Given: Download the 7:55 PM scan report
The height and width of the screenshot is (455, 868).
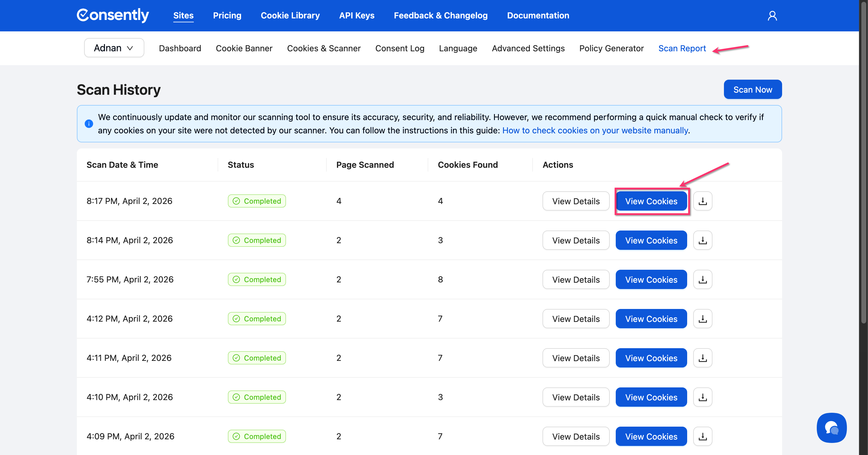Looking at the screenshot, I should pyautogui.click(x=703, y=279).
